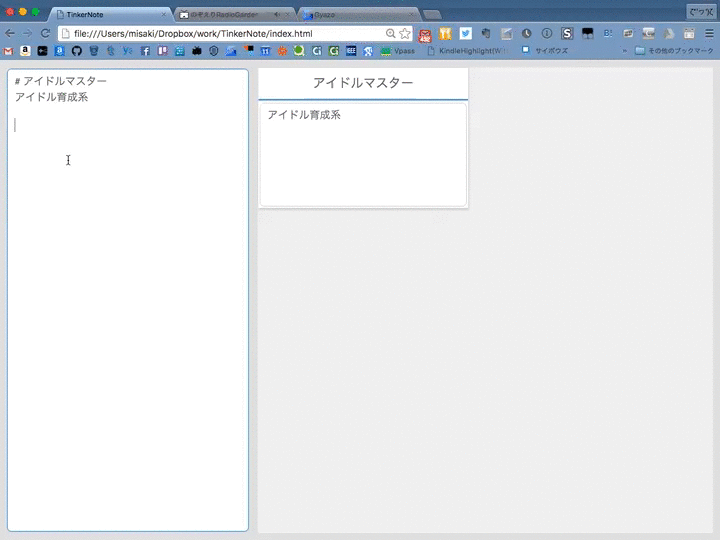Open the Chrome hamburger menu
Viewport: 720px width, 540px height.
[709, 33]
